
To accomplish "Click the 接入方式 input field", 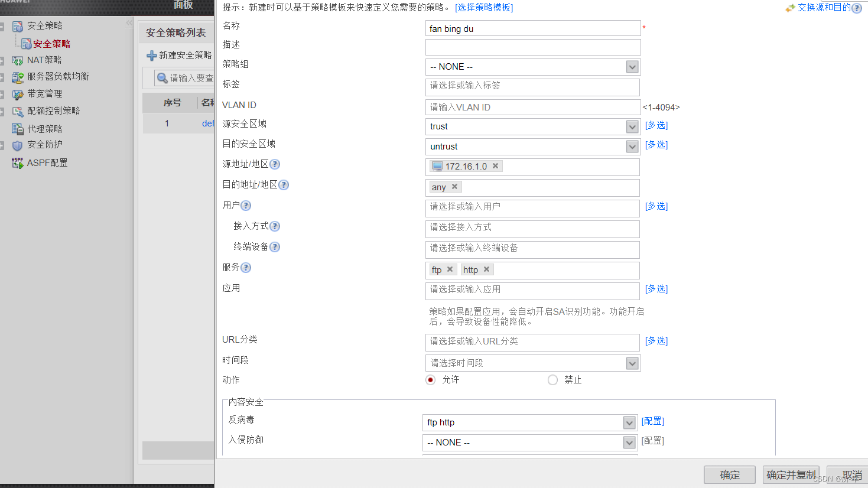I will [532, 229].
